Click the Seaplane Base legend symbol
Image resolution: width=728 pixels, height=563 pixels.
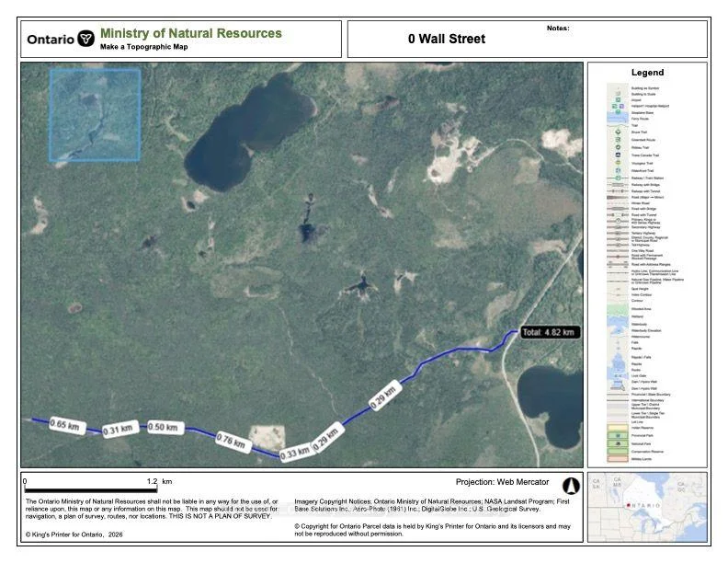coord(618,112)
